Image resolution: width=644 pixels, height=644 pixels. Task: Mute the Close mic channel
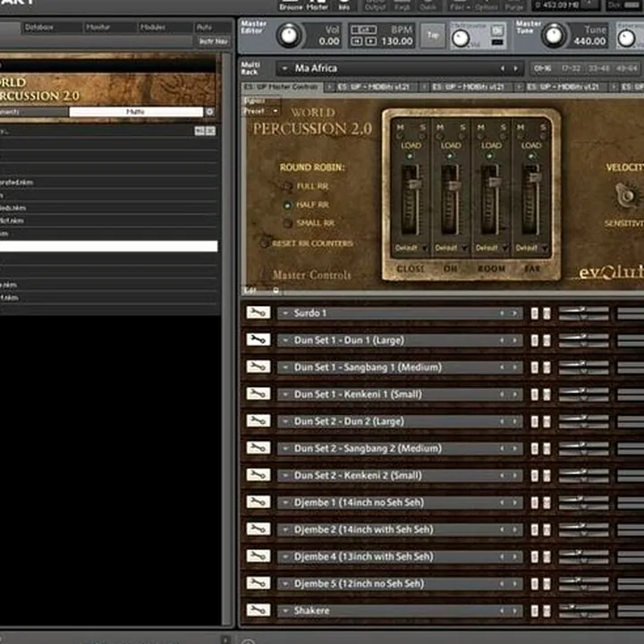click(x=400, y=136)
